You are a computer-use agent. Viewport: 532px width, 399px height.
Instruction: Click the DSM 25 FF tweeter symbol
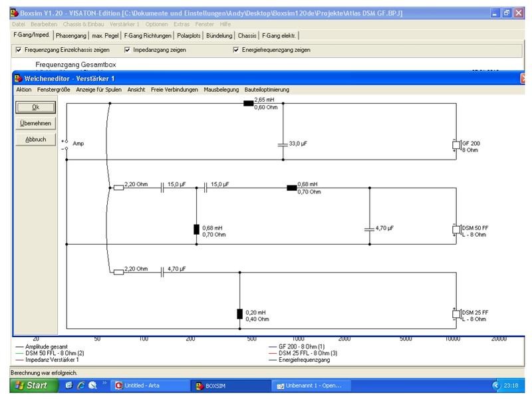pos(456,315)
